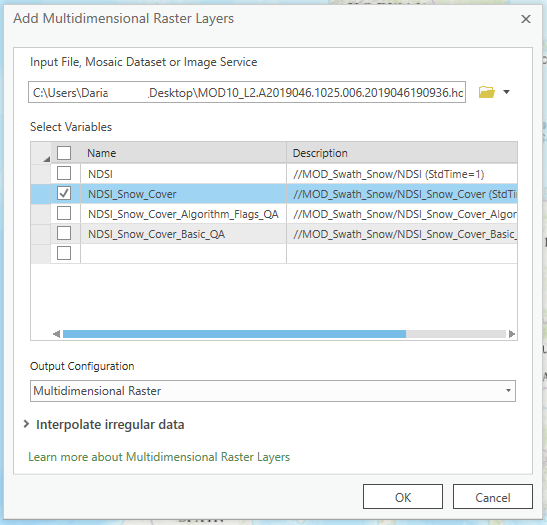Screen dimensions: 547x525
Task: Sort by the Name column header
Action: [183, 153]
